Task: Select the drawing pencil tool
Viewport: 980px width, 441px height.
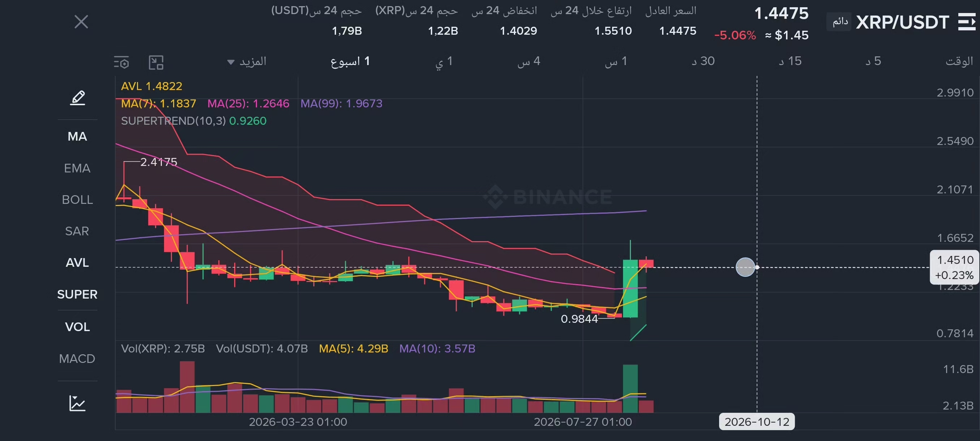Action: (78, 98)
